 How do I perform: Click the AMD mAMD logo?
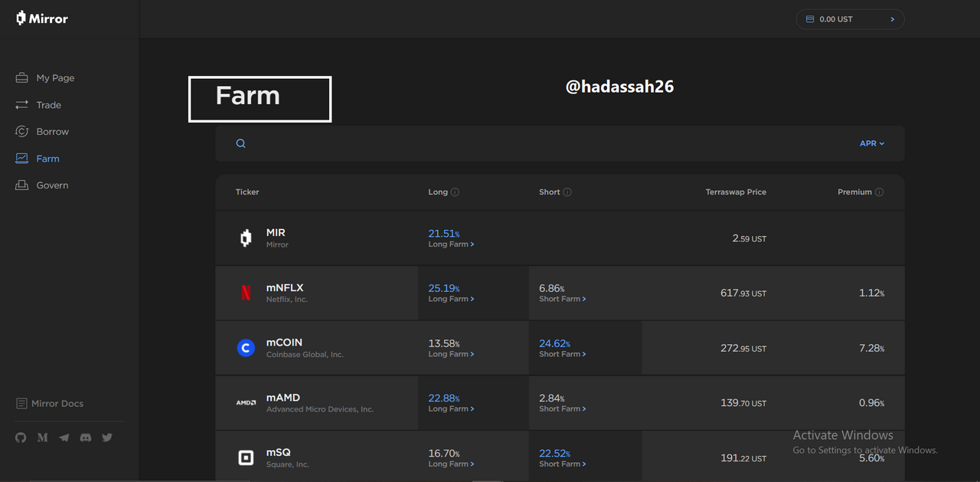click(x=246, y=402)
